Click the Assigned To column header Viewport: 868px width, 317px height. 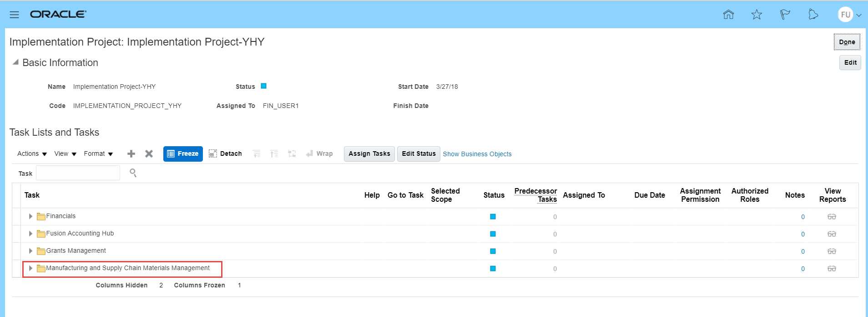tap(584, 195)
